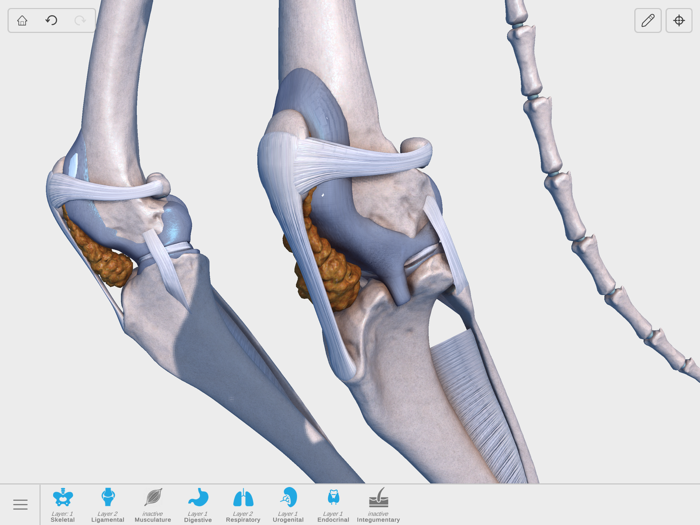
Task: Toggle the Endocrinal system layer
Action: 333,505
